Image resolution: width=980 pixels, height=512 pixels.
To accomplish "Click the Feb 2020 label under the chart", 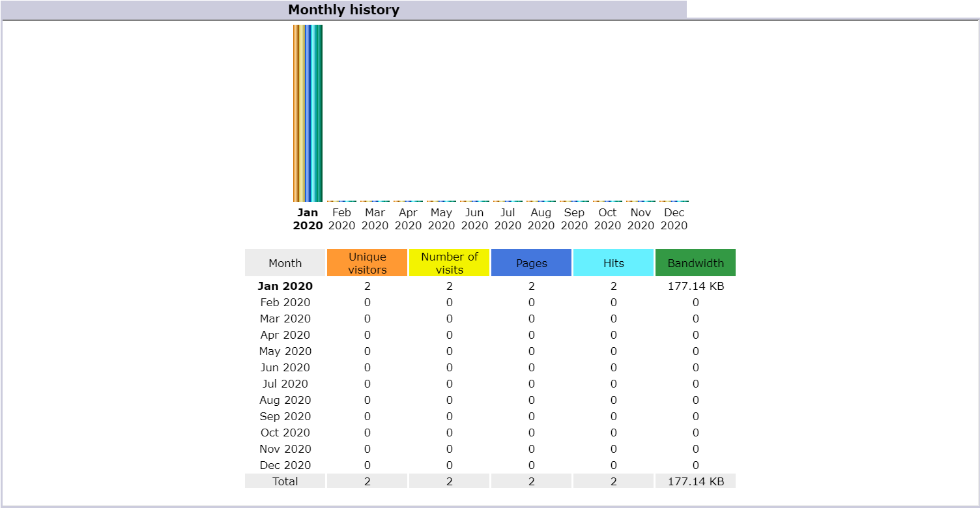I will click(341, 219).
